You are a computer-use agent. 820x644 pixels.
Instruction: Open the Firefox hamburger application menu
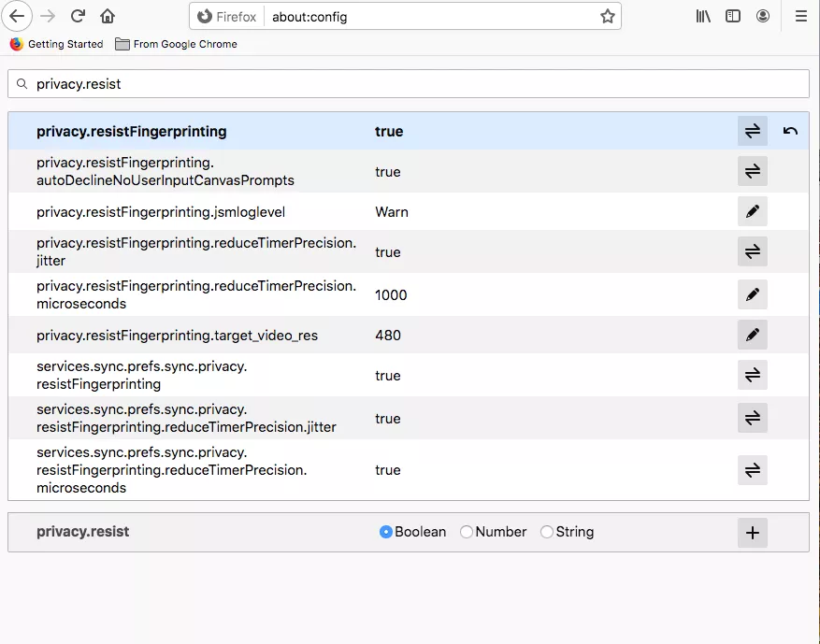point(800,16)
